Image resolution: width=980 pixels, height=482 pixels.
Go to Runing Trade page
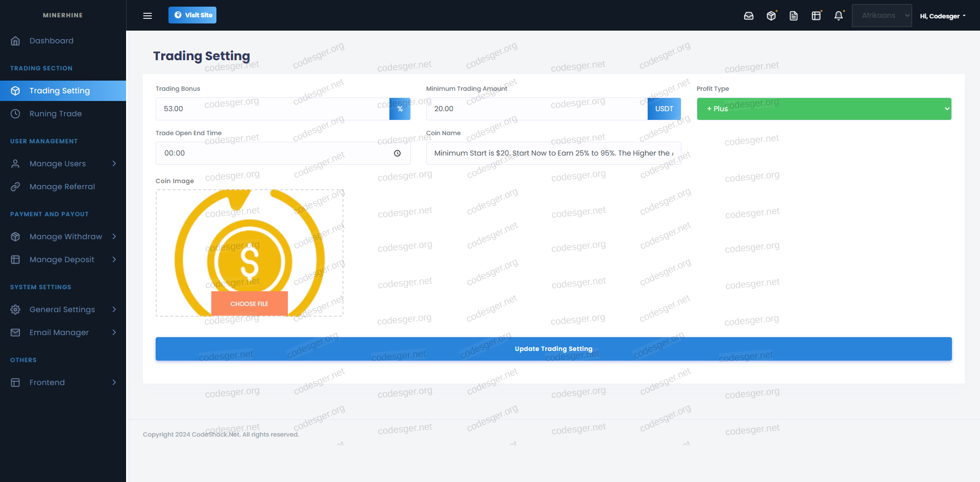(56, 114)
